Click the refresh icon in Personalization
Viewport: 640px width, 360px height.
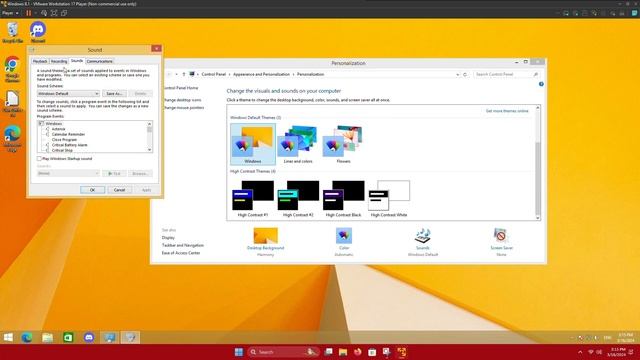coord(465,74)
